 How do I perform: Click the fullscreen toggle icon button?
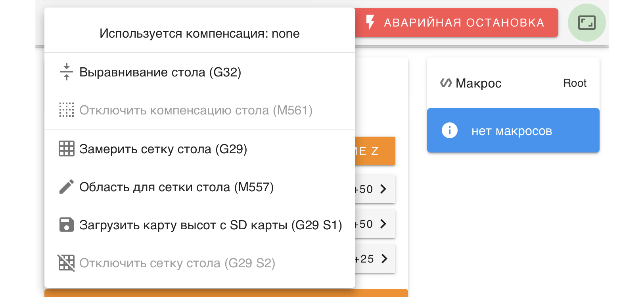click(x=586, y=23)
